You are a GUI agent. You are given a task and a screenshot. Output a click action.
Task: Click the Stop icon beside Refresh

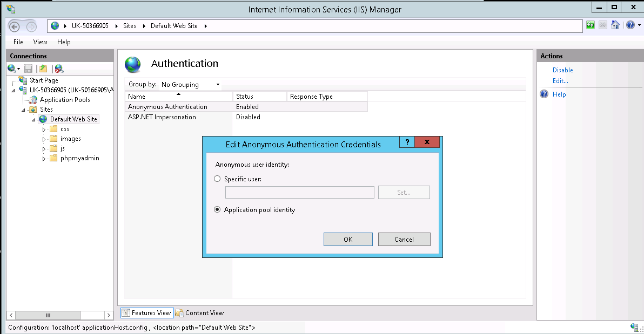coord(602,25)
